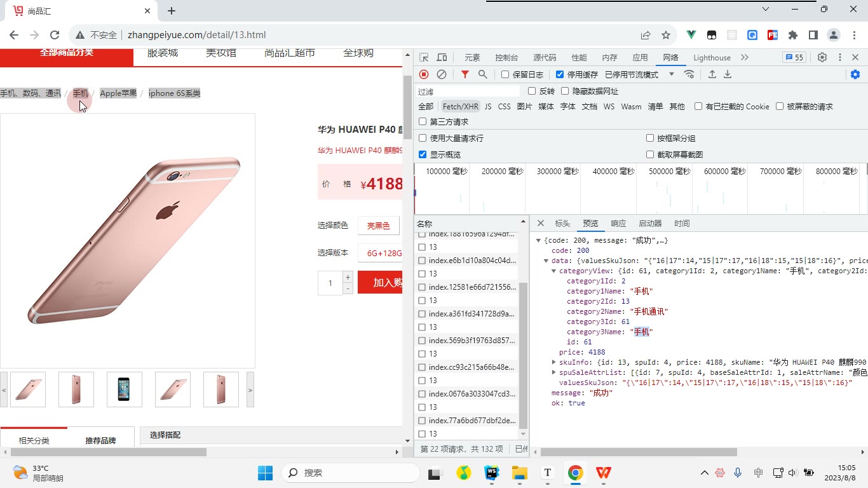
Task: Show more DevTools tabs chevron
Action: tap(745, 57)
